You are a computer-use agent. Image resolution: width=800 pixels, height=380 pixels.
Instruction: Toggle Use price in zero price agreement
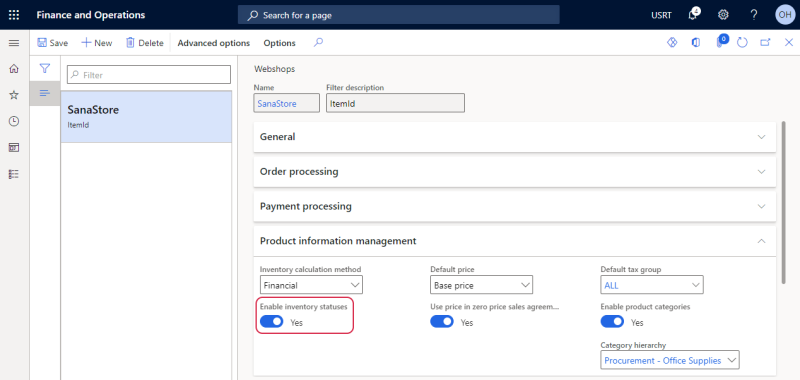[x=442, y=322]
